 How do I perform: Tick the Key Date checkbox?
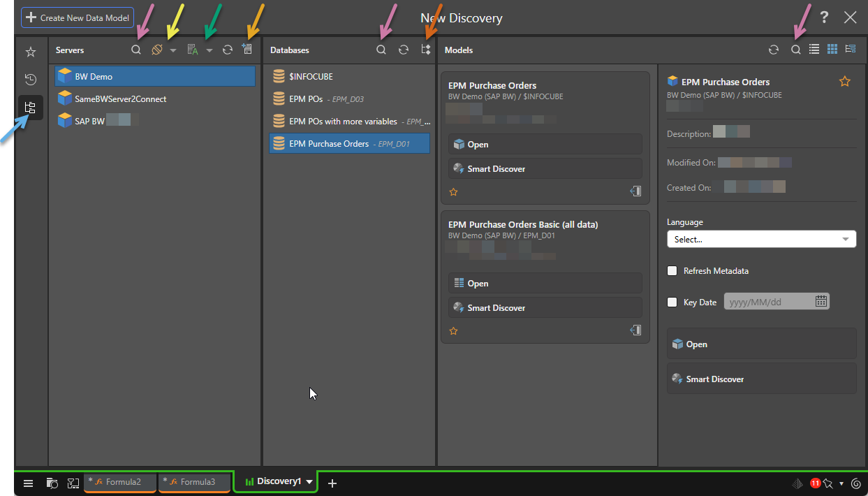click(x=672, y=302)
